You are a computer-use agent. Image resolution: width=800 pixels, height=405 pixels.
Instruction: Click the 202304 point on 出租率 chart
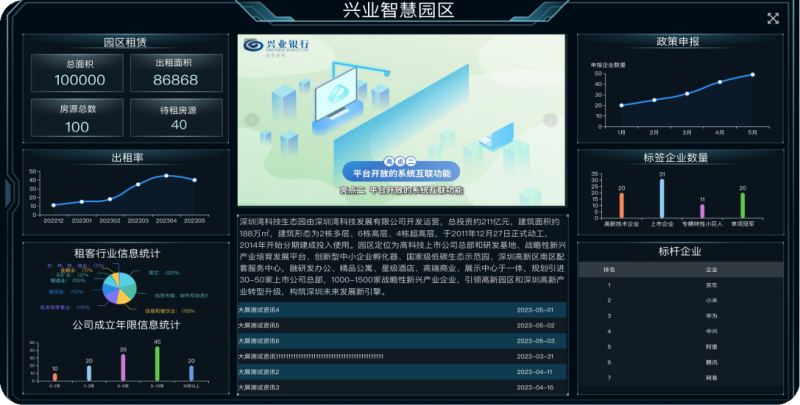[x=166, y=176]
